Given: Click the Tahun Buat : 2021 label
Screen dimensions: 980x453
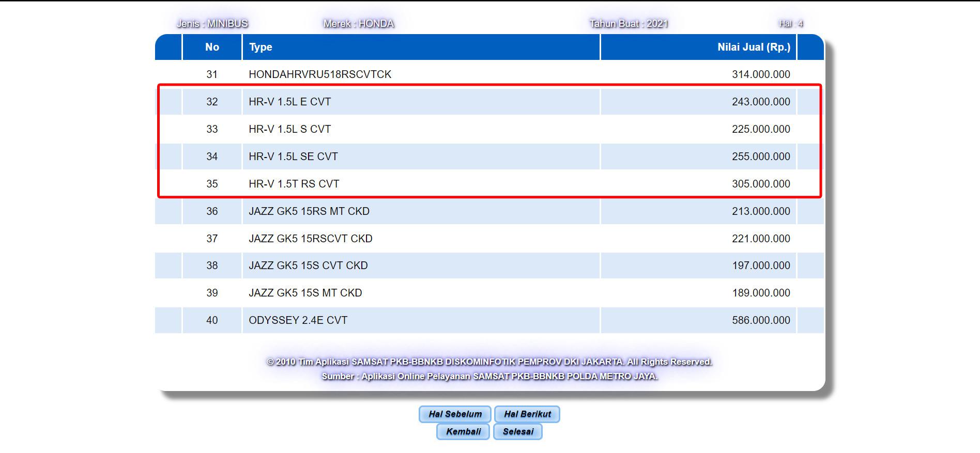Looking at the screenshot, I should pos(629,24).
